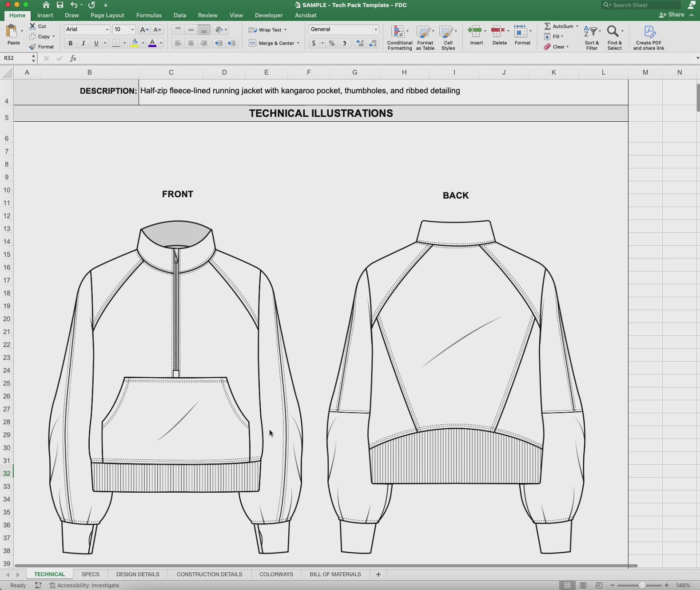The width and height of the screenshot is (700, 590).
Task: Click the Save icon in title bar
Action: (60, 5)
